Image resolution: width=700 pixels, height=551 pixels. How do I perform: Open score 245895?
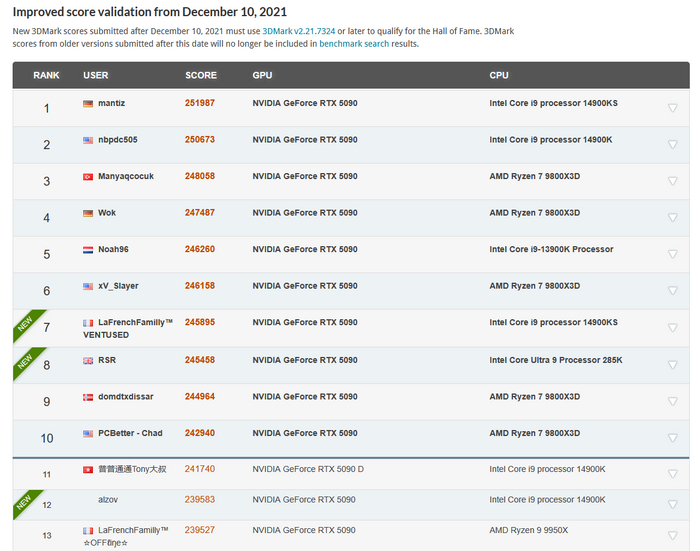pyautogui.click(x=200, y=322)
